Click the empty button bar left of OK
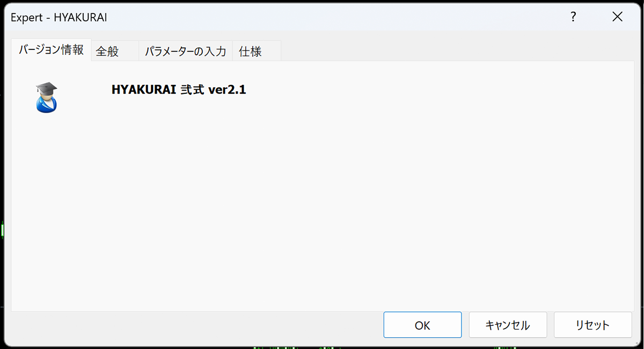This screenshot has width=644, height=349. coord(196,325)
